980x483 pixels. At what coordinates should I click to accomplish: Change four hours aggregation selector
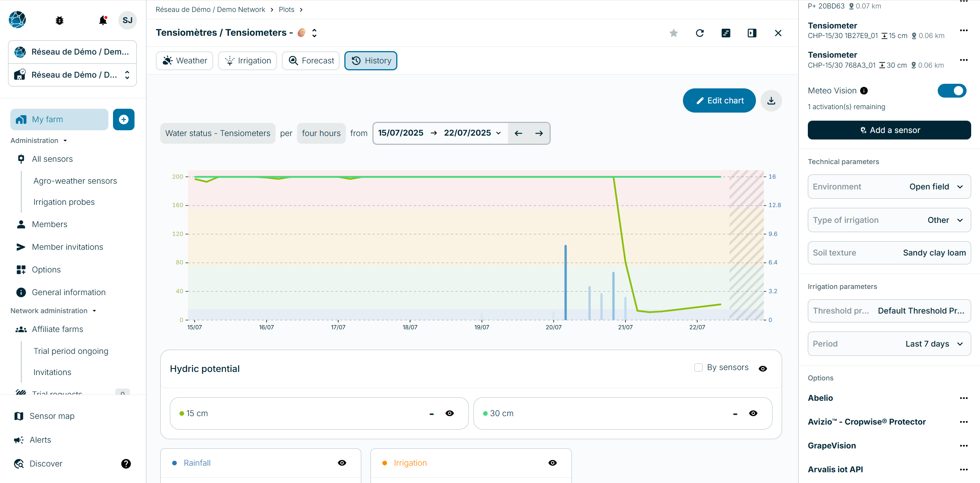coord(321,133)
